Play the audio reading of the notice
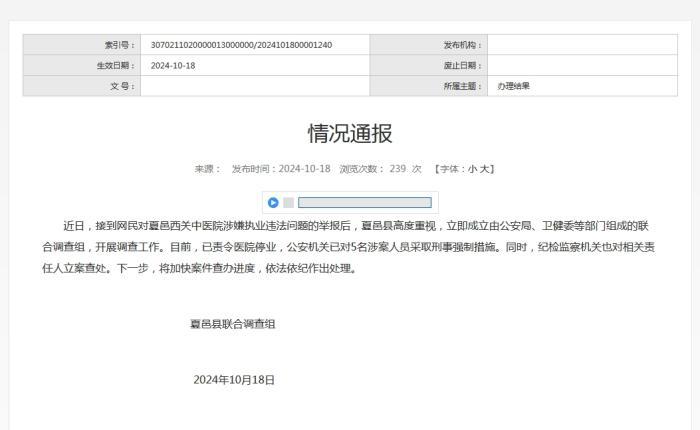700x430 pixels. [x=273, y=203]
